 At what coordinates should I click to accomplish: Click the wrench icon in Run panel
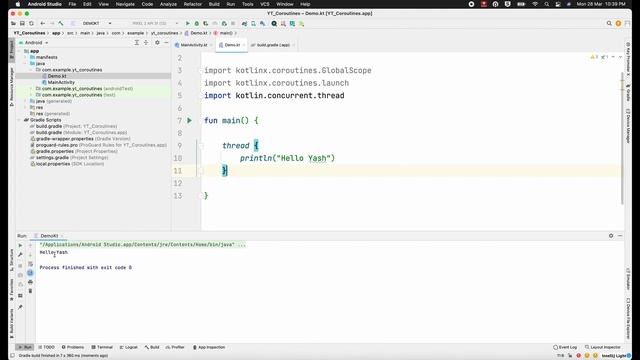pyautogui.click(x=20, y=255)
